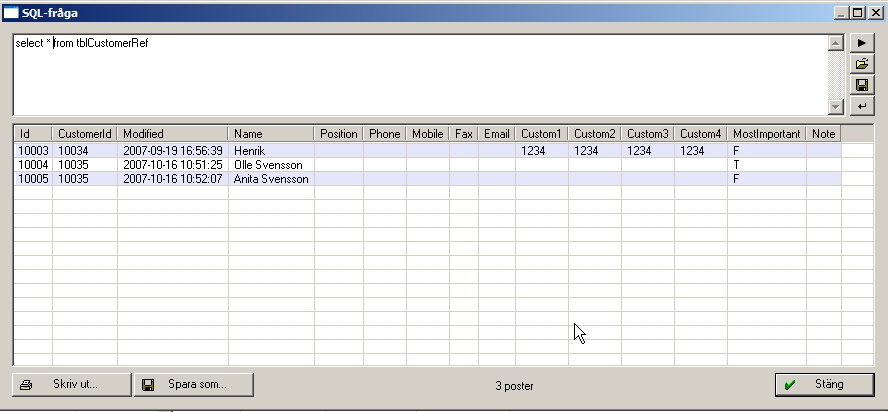Click the date 2007-10-16 10:52:07
The width and height of the screenshot is (888, 412).
coord(173,179)
